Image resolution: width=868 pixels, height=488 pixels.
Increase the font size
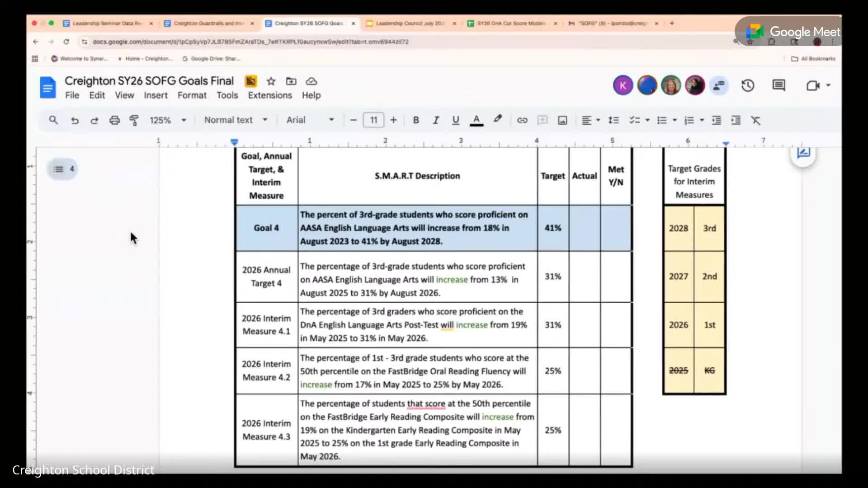click(x=393, y=120)
